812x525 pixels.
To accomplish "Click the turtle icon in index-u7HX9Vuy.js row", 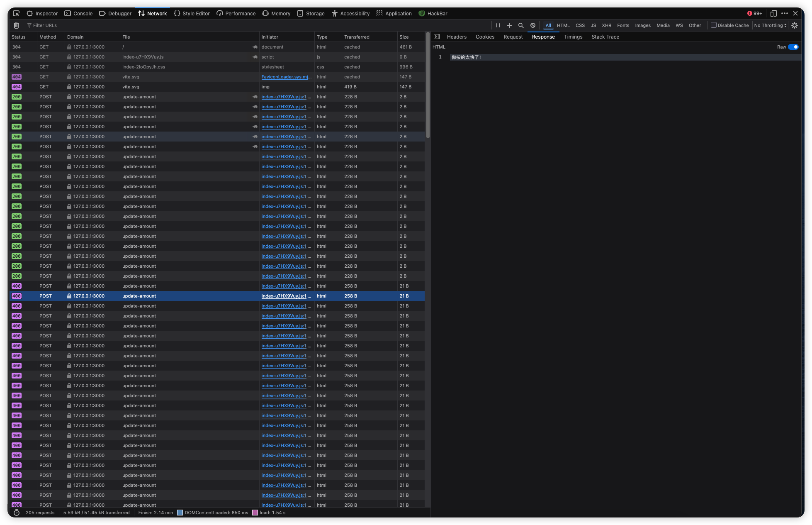I will click(x=255, y=57).
